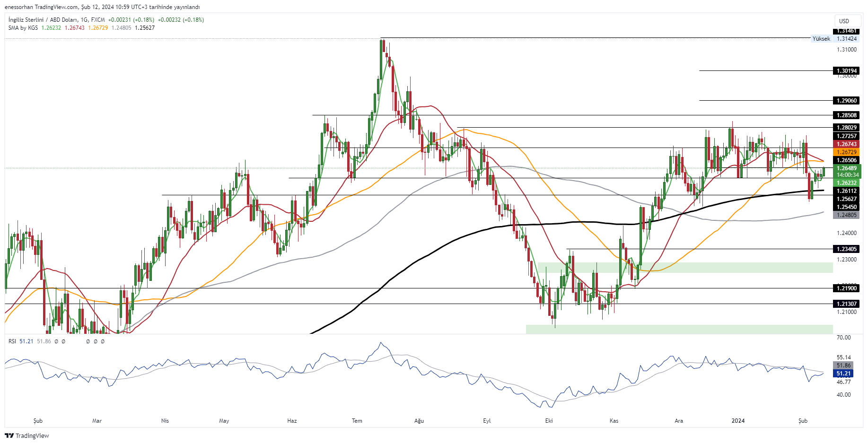Click the first Ø icon in the RSI legend

tap(56, 341)
